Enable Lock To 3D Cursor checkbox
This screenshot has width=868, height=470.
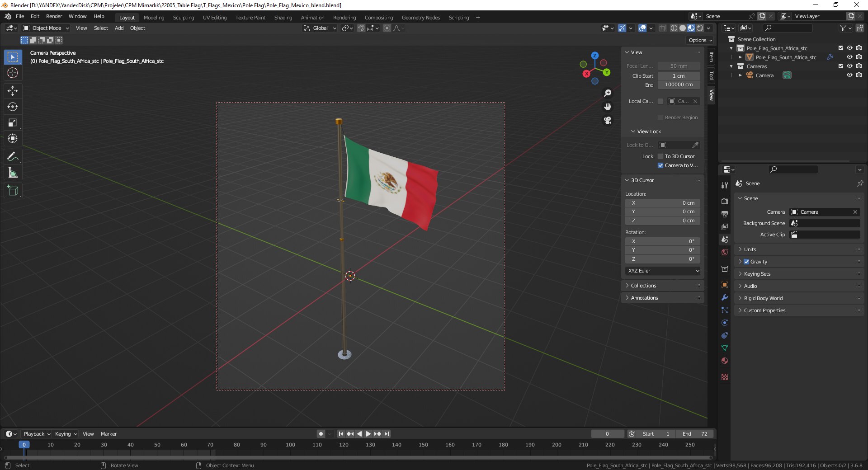click(660, 156)
